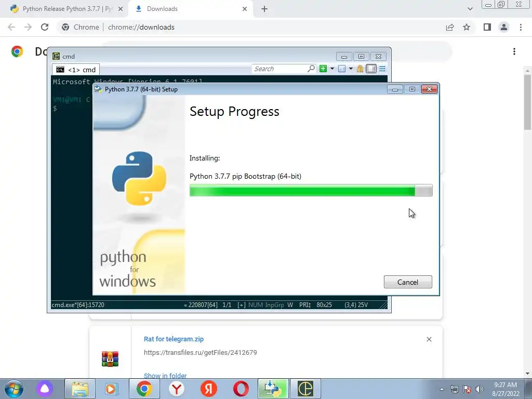
Task: Show hidden system tray icons
Action: [x=442, y=389]
